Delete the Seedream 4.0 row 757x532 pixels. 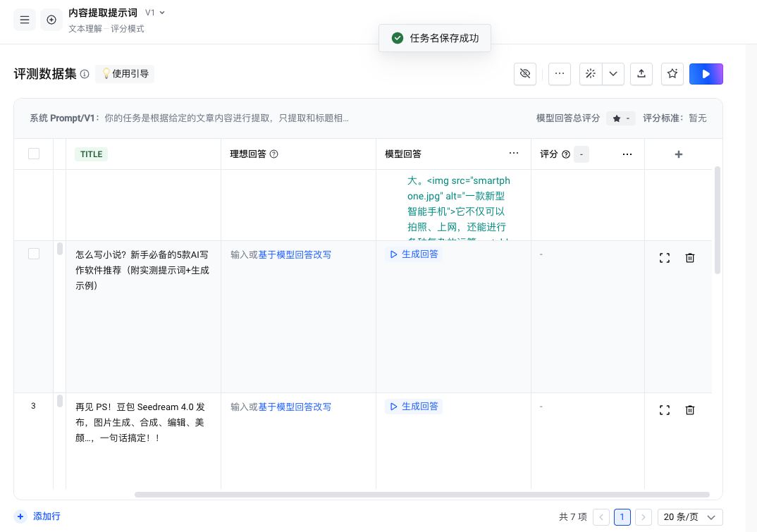point(690,410)
